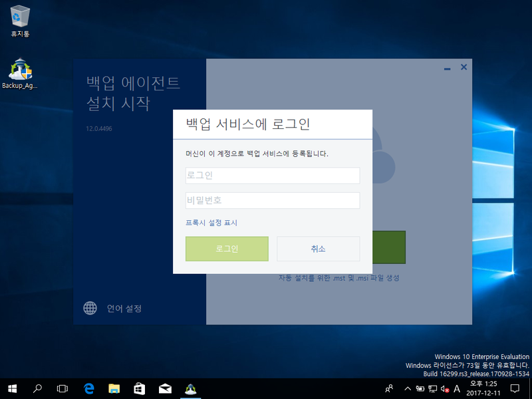Select the Backup_Ag... desktop installer icon

click(20, 73)
